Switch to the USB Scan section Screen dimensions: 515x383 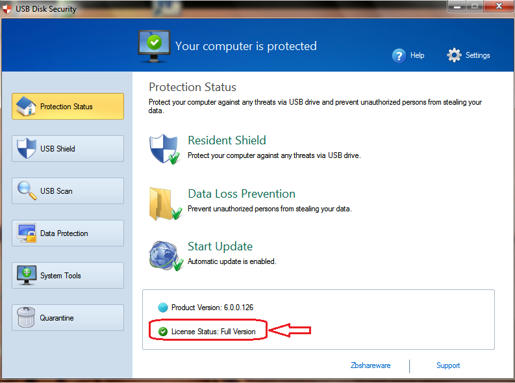click(x=68, y=191)
